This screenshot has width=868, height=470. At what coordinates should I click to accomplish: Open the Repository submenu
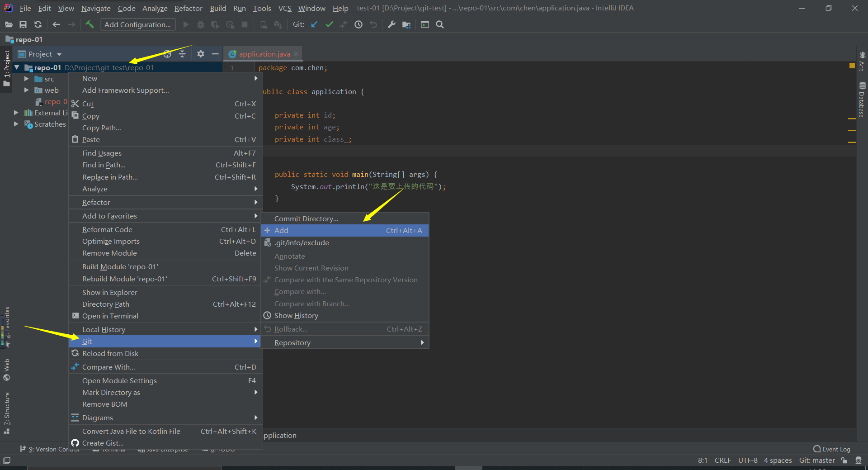click(x=344, y=342)
